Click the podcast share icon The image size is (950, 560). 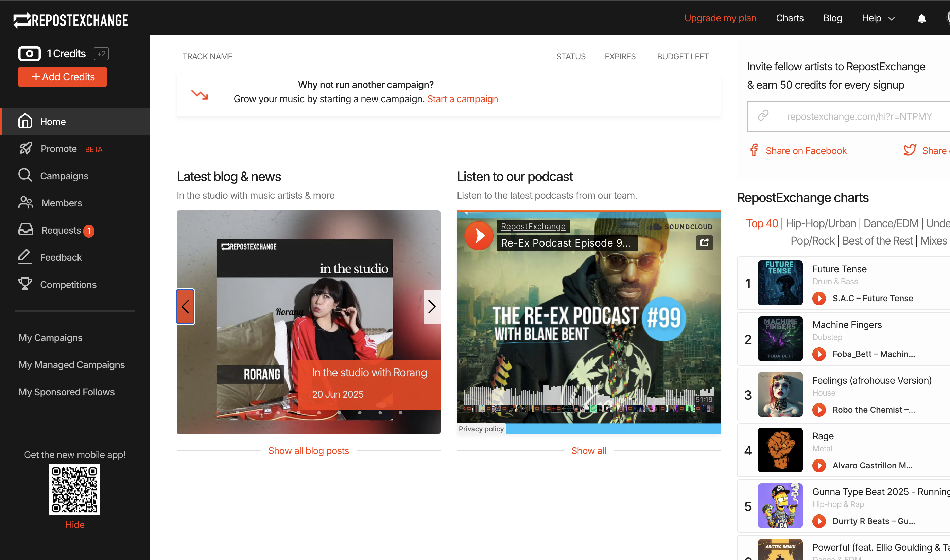[704, 242]
